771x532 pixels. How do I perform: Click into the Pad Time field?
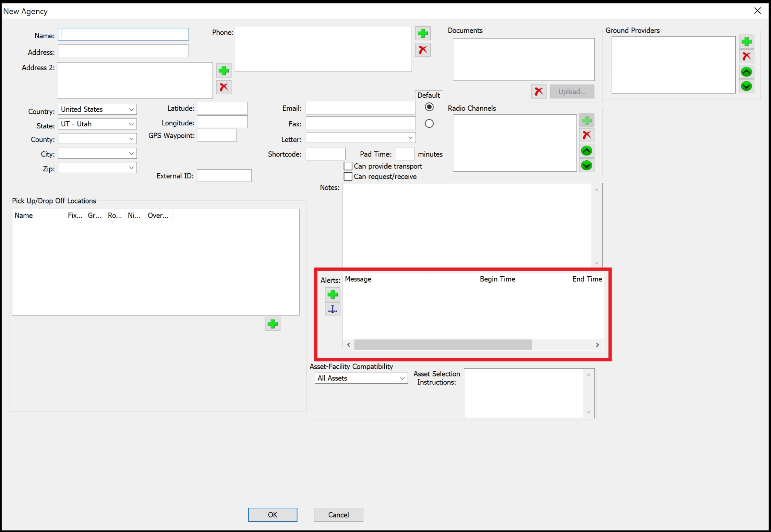pos(405,154)
